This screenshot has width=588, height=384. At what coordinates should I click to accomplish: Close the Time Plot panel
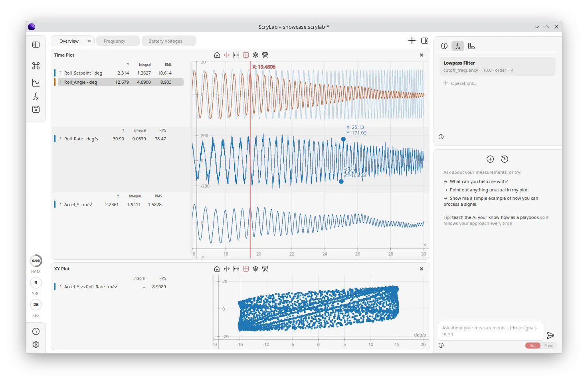pos(422,55)
